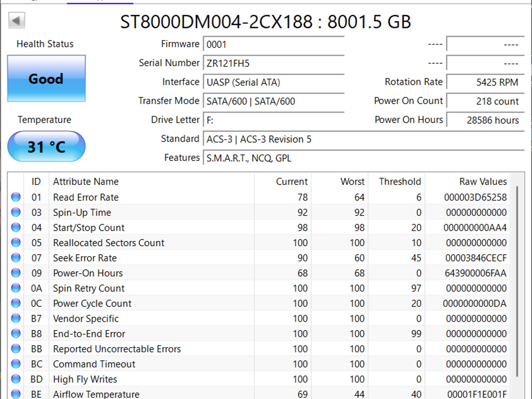
Task: Click the 31 °C temperature indicator
Action: click(46, 147)
